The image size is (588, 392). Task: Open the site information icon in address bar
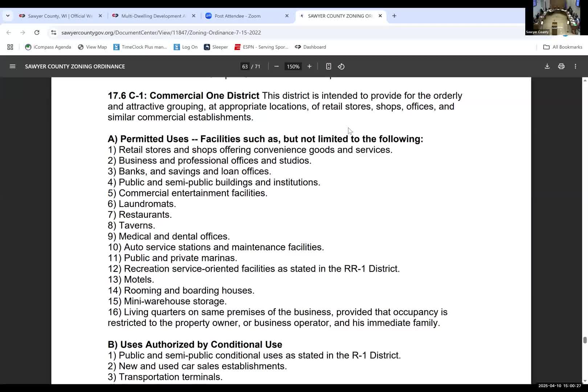point(54,33)
